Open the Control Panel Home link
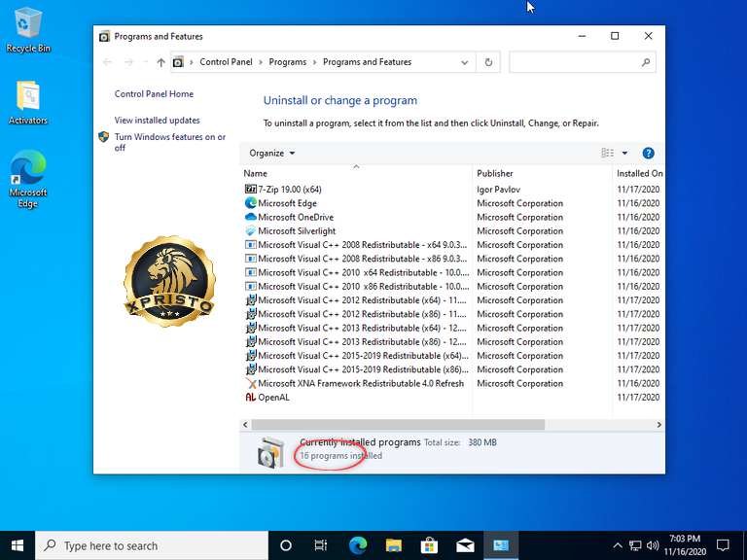The height and width of the screenshot is (560, 747). (154, 93)
